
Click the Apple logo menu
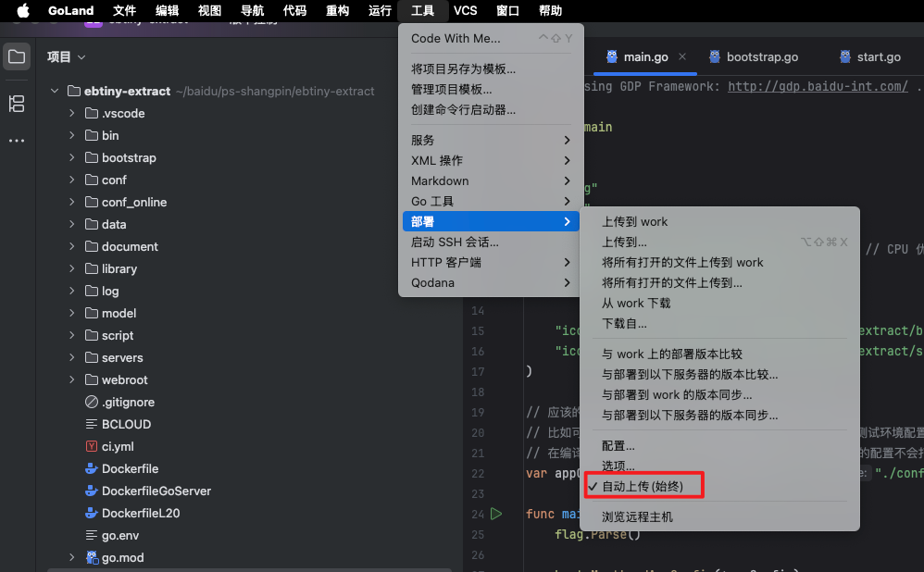[x=23, y=10]
